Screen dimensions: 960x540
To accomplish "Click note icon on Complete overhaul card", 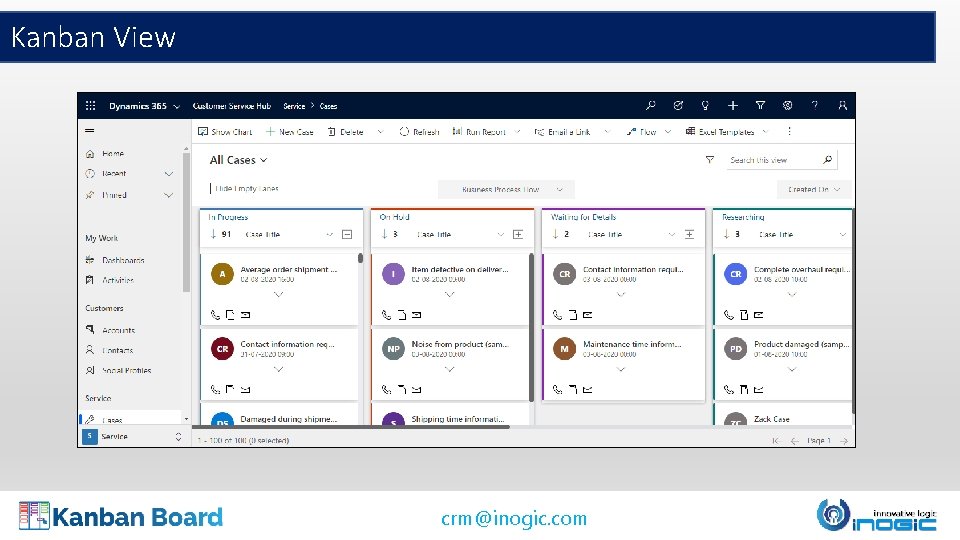I will tap(744, 315).
